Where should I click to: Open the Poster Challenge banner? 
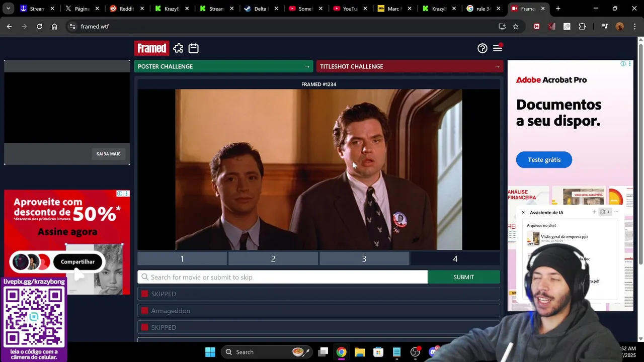tap(223, 66)
